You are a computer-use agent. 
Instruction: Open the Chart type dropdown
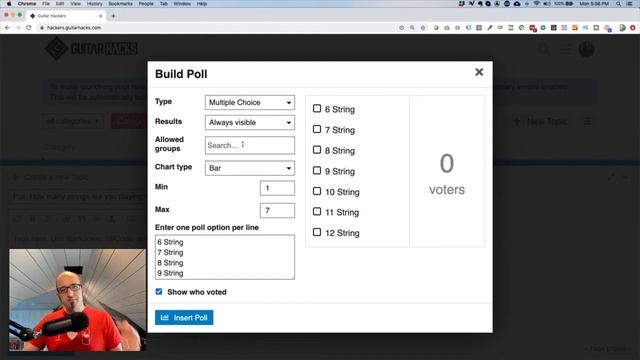click(250, 168)
